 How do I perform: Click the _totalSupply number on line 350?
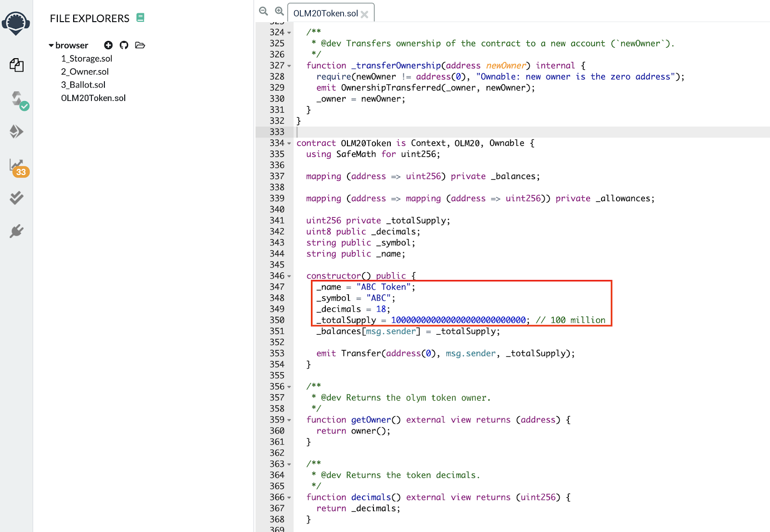458,320
